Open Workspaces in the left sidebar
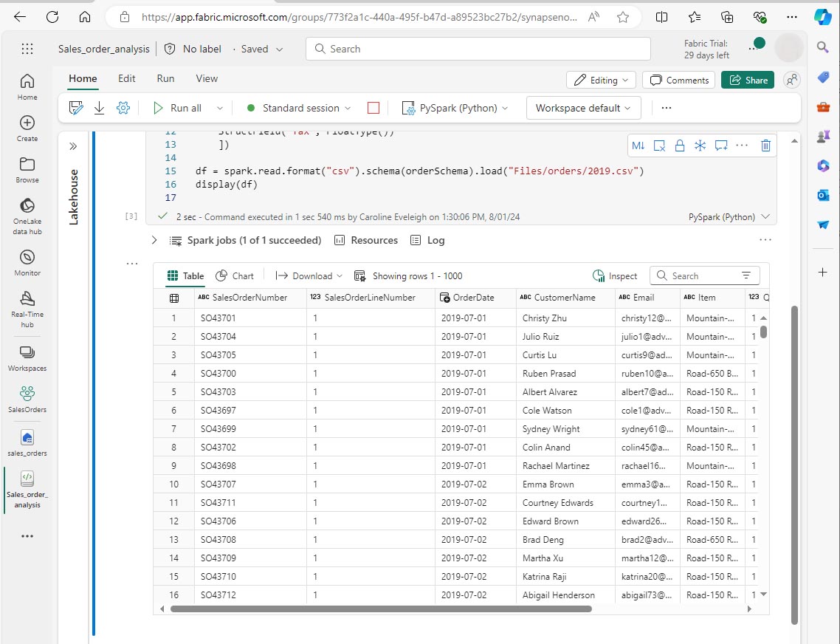 [27, 358]
